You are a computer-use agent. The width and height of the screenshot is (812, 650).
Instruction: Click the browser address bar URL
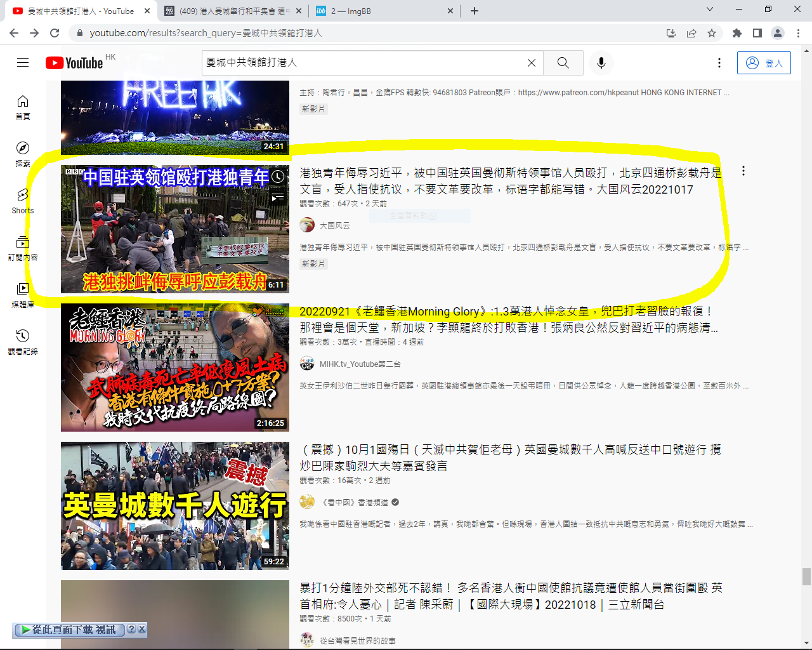click(206, 33)
